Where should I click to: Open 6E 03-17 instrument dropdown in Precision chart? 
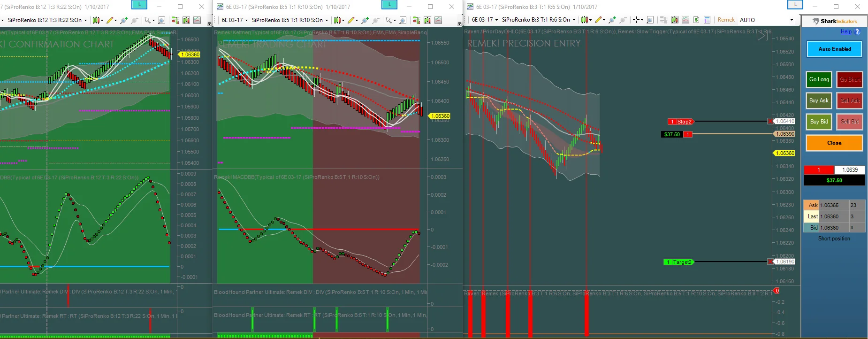click(496, 20)
